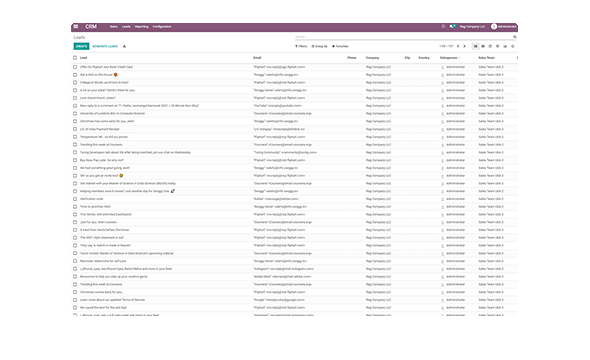This screenshot has height=360, width=590.
Task: Check the Verification code lead checkbox
Action: coord(75,199)
